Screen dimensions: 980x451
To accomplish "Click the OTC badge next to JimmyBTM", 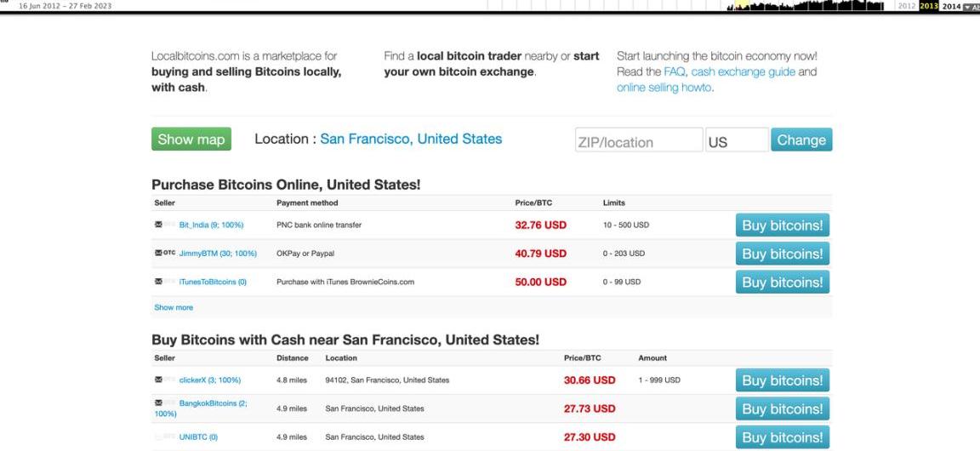I will (x=170, y=254).
